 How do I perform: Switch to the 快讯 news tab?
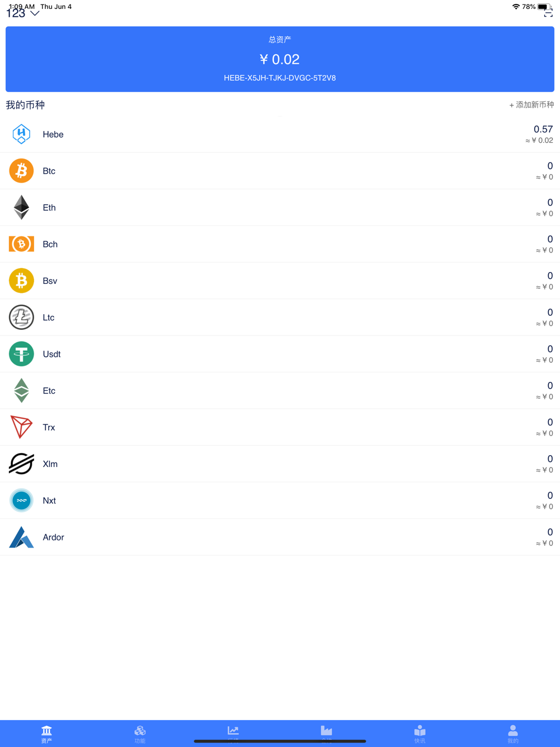click(x=419, y=734)
